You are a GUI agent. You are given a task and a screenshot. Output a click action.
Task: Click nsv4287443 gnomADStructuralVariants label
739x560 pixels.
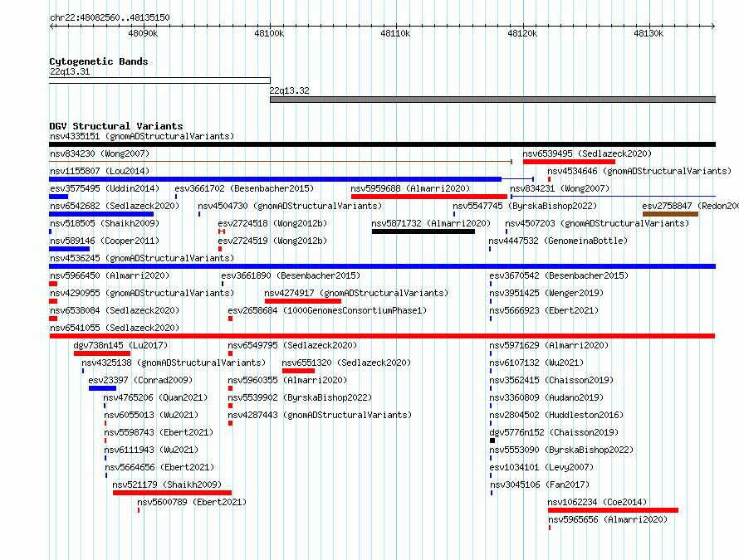(x=320, y=415)
